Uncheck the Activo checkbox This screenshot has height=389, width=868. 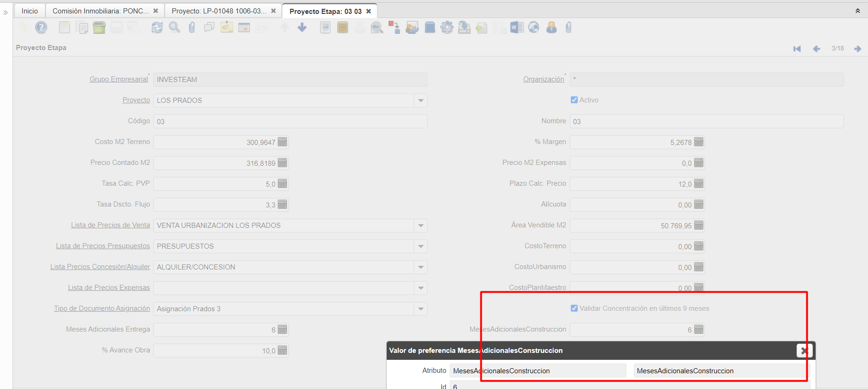coord(574,100)
